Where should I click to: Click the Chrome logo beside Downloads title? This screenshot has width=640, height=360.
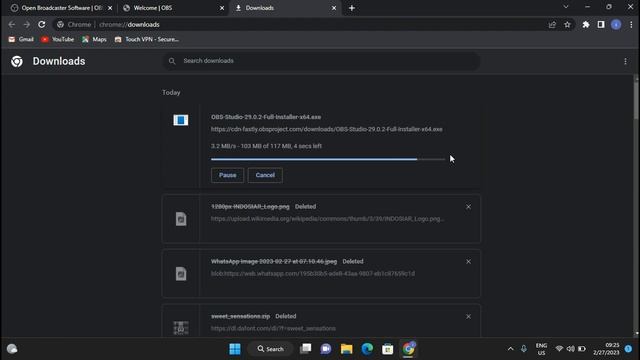click(17, 61)
